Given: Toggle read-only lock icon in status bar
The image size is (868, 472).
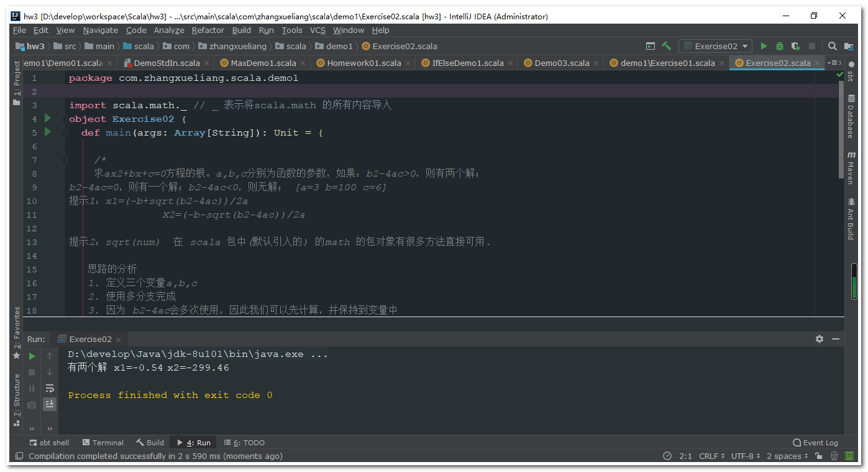Looking at the screenshot, I should point(819,456).
